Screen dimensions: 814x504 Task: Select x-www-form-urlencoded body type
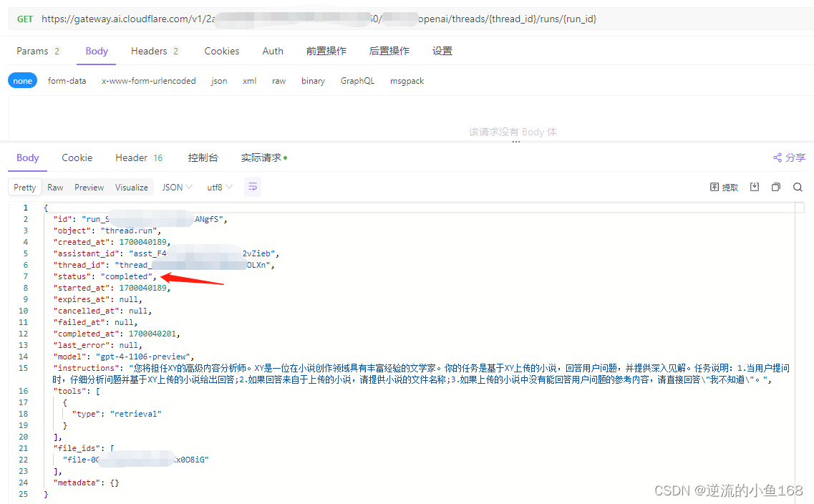148,80
